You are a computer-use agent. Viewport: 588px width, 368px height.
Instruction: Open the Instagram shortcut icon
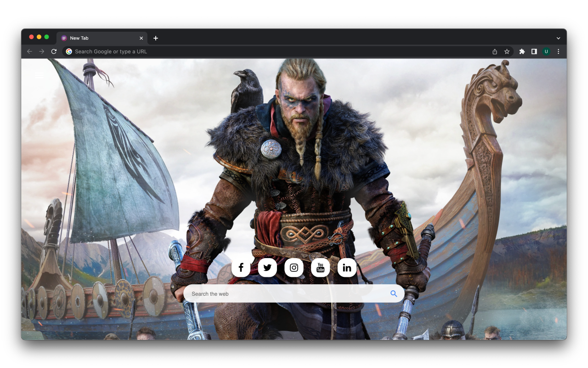pyautogui.click(x=294, y=268)
